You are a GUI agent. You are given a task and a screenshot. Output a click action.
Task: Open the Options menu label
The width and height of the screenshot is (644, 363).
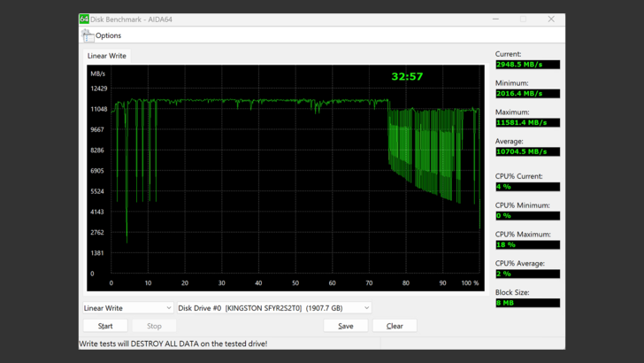[x=109, y=35]
